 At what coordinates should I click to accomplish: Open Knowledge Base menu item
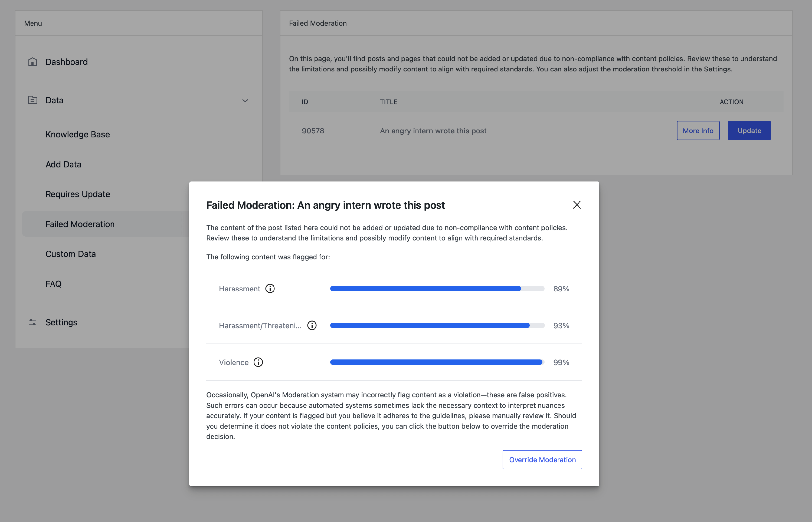click(x=78, y=134)
